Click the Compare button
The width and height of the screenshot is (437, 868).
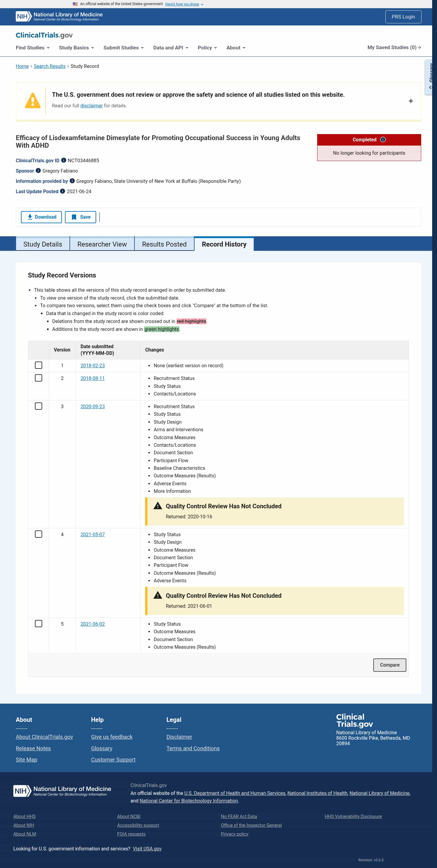389,665
